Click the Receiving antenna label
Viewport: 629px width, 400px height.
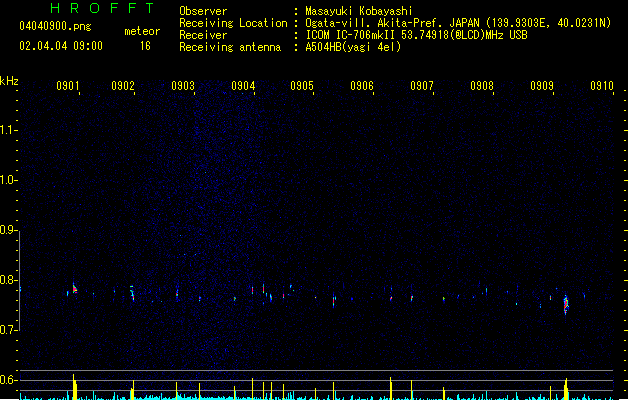[230, 47]
